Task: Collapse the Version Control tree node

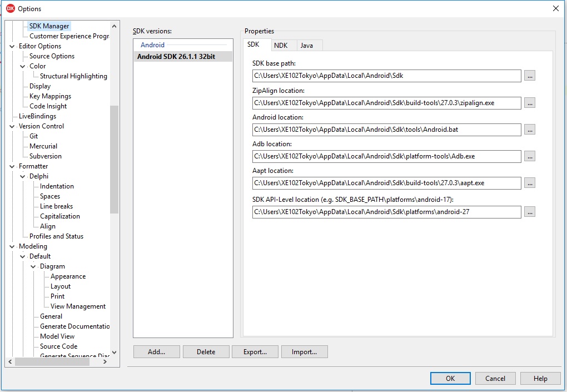Action: pos(13,126)
